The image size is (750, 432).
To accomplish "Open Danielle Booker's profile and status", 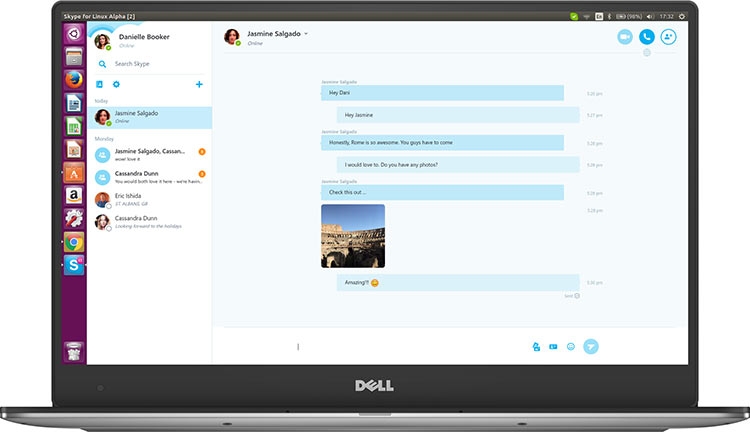I will (130, 40).
